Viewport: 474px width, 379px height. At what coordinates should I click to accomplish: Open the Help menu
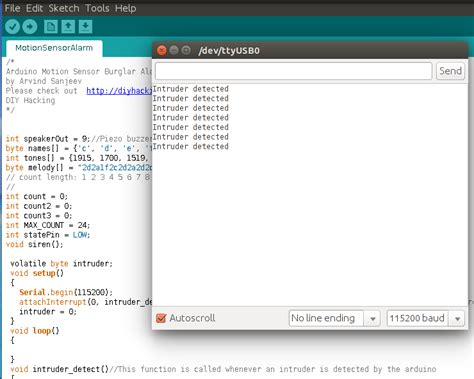click(x=125, y=8)
